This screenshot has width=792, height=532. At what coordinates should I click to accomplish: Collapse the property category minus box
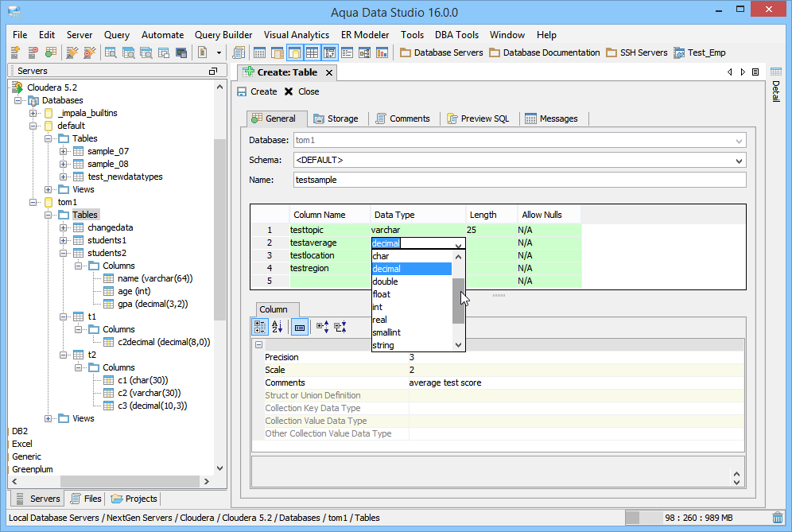(x=258, y=344)
